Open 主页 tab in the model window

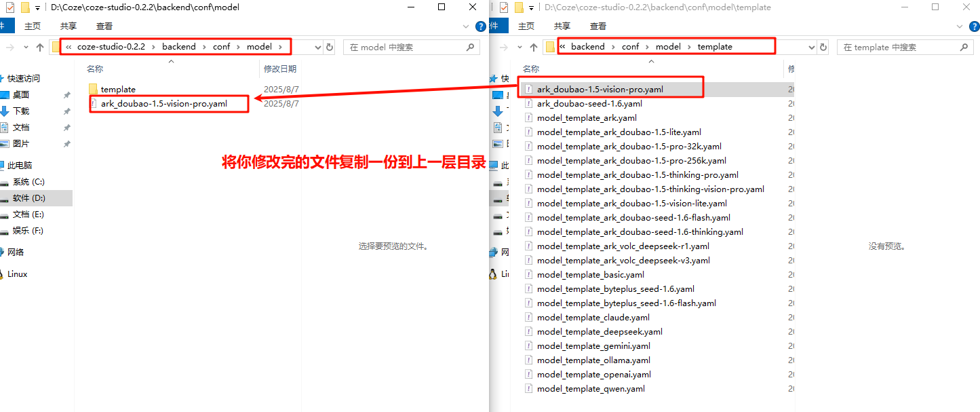(33, 26)
